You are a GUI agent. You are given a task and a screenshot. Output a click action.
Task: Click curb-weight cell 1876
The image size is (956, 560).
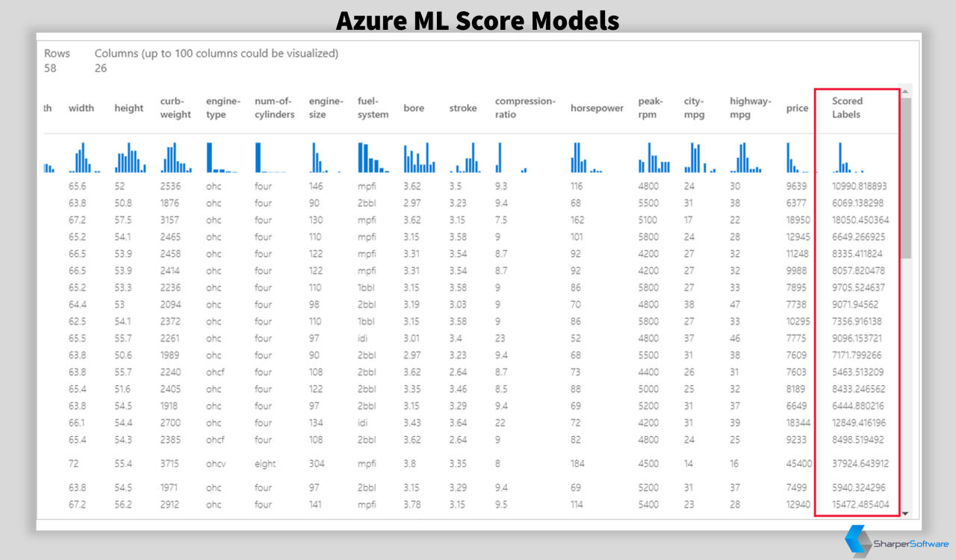click(x=170, y=203)
